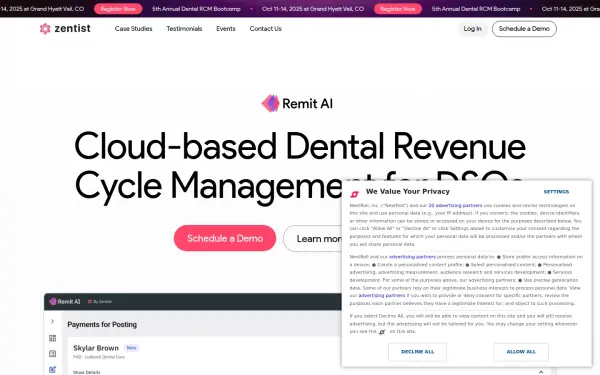Open Case Studies menu
The image size is (600, 375).
(134, 29)
